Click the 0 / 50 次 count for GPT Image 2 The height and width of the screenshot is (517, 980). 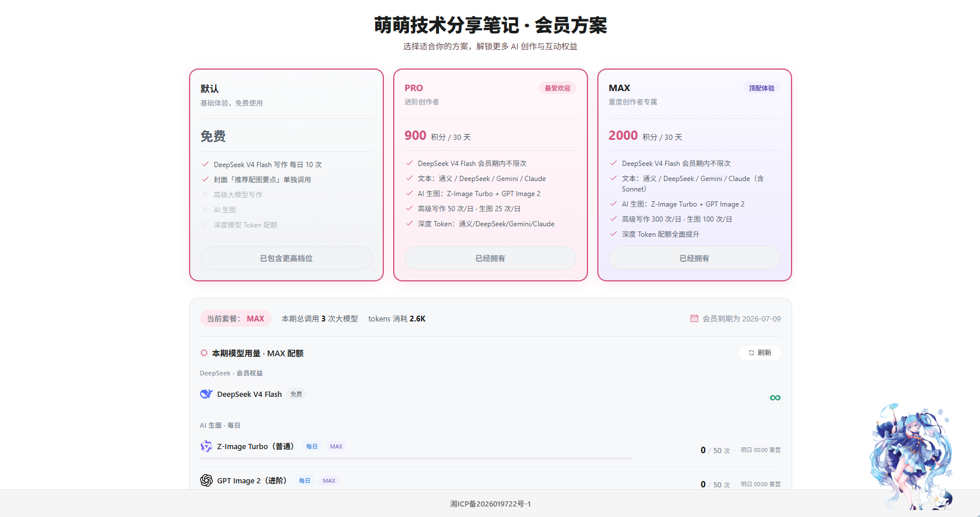coord(715,485)
